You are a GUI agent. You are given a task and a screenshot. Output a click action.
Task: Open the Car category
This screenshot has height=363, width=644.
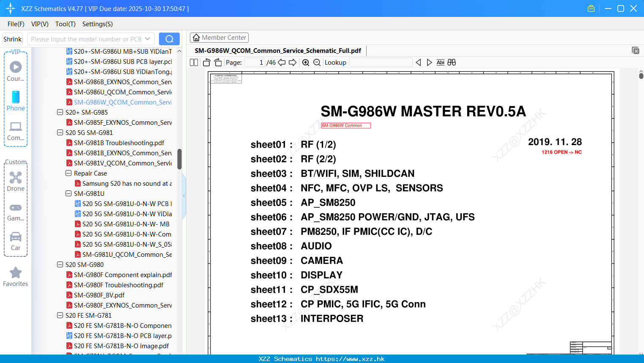(x=16, y=241)
